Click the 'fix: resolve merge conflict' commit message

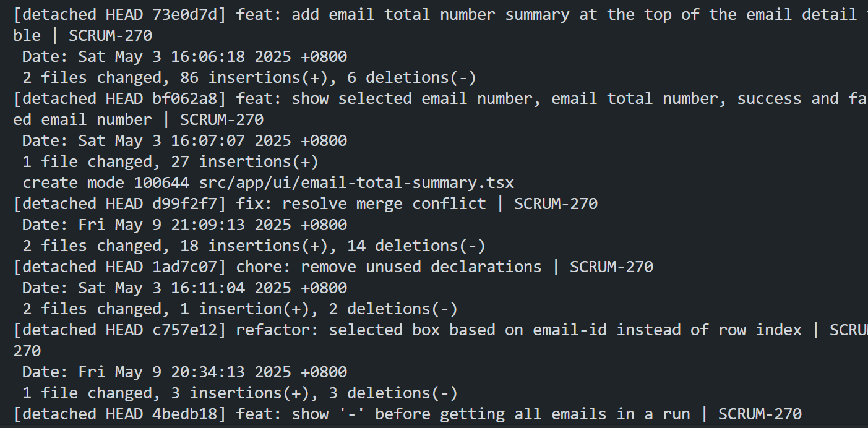361,204
